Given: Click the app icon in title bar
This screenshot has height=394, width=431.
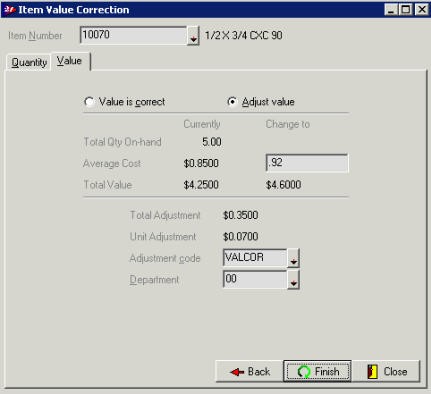Looking at the screenshot, I should 9,10.
